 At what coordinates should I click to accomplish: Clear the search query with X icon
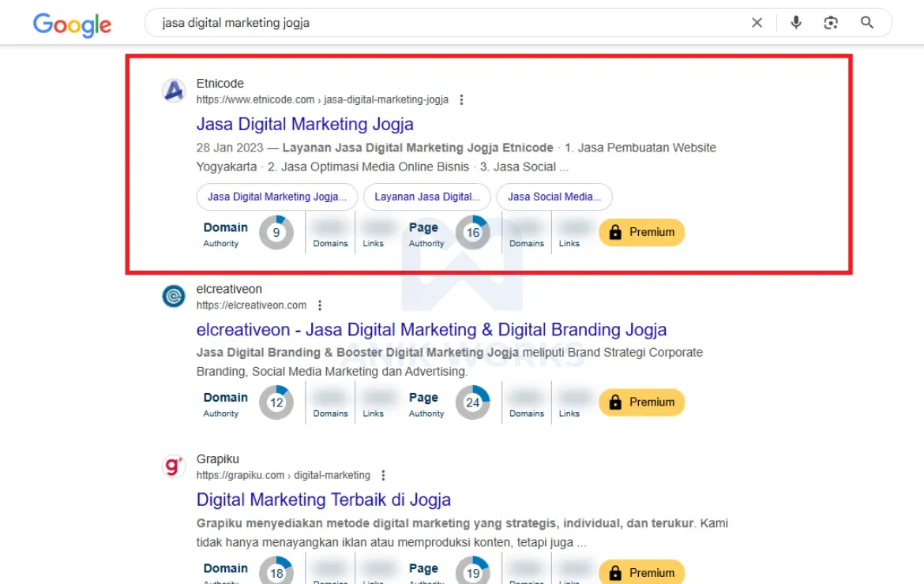click(x=757, y=23)
